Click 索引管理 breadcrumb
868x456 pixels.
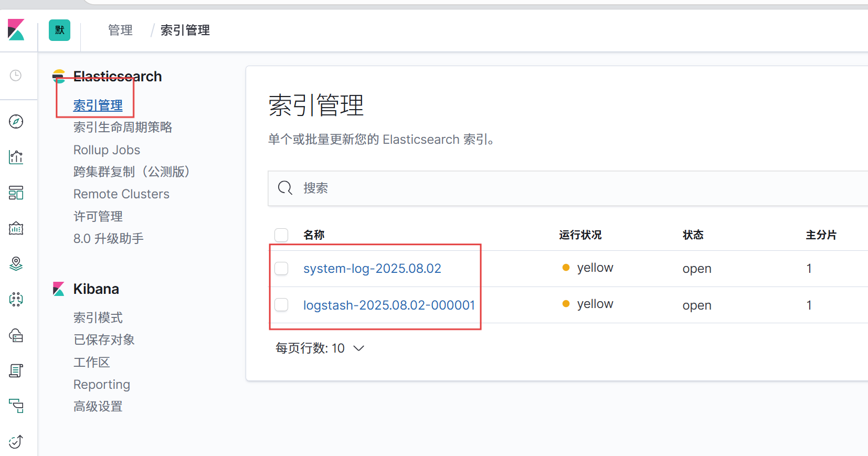[185, 30]
